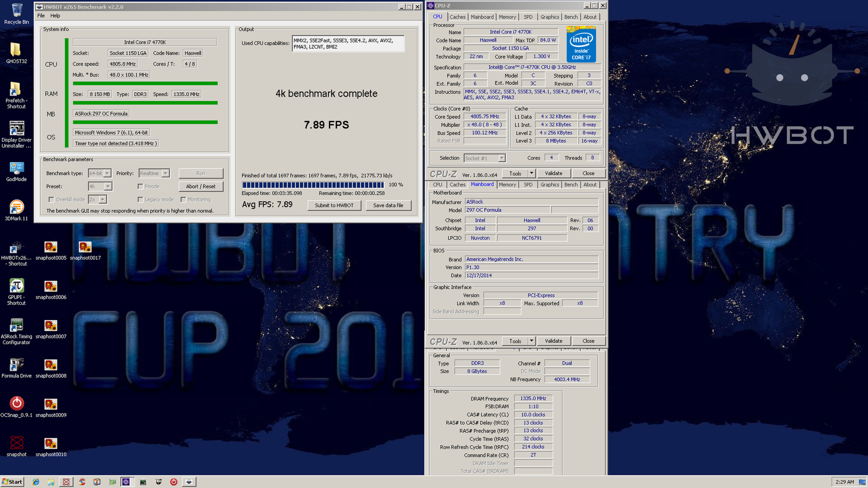Select the snapshot0005 image file

click(x=51, y=250)
